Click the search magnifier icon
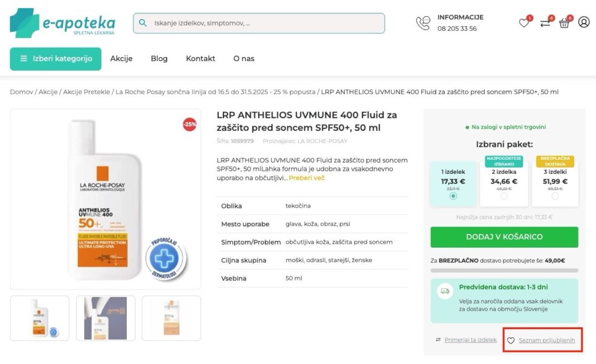The image size is (596, 364). (x=143, y=23)
